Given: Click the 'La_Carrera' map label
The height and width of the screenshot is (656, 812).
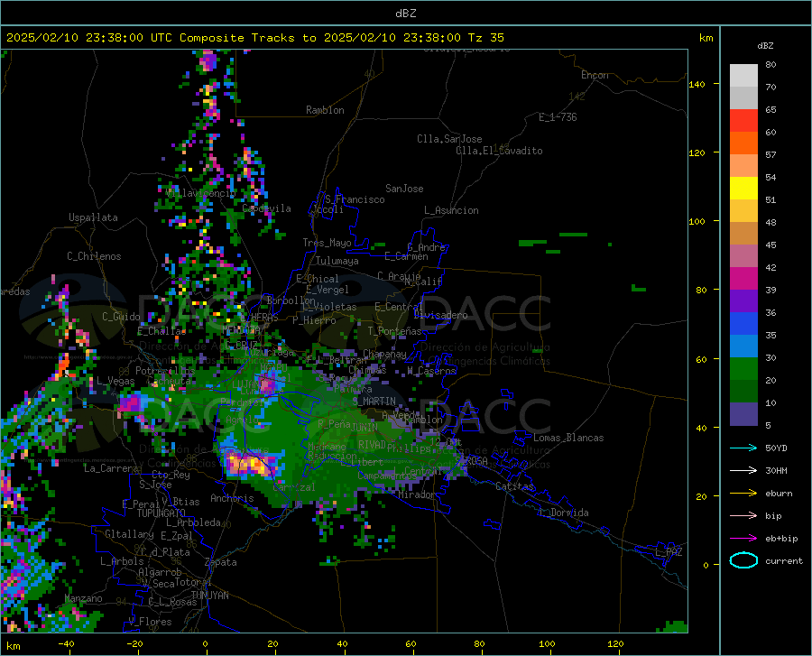Looking at the screenshot, I should (x=111, y=468).
